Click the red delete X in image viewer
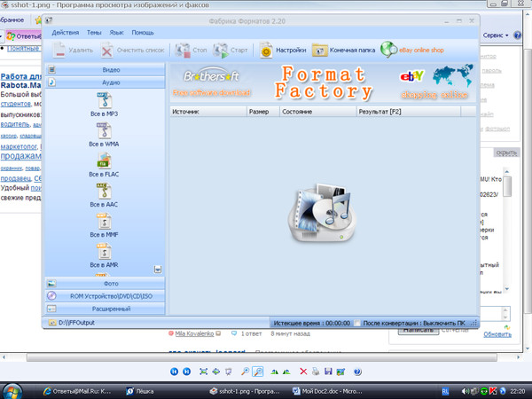The width and height of the screenshot is (532, 399). tap(303, 372)
